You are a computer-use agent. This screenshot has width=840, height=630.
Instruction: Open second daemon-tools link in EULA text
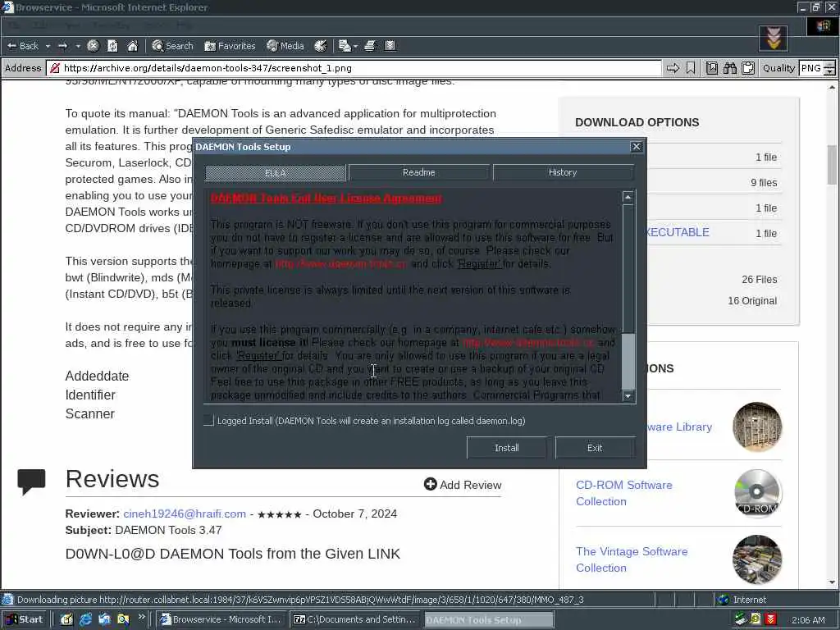coord(528,343)
